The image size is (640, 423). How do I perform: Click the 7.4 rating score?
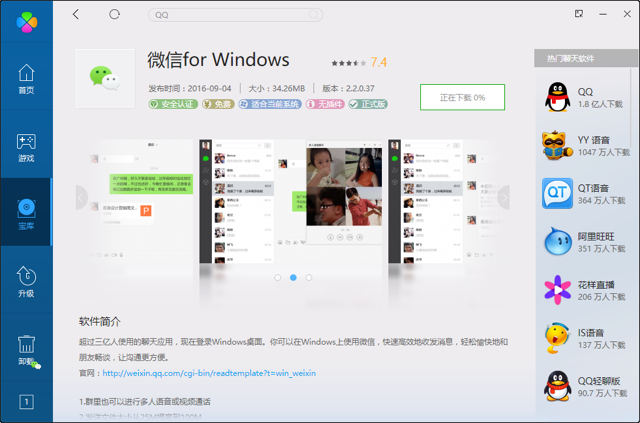(379, 62)
